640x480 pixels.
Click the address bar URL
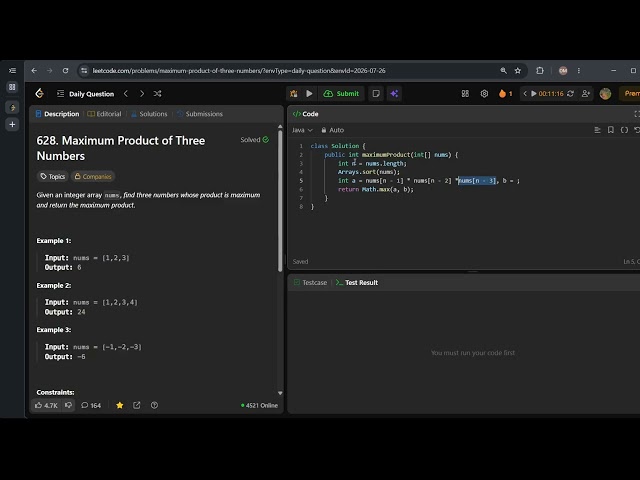(239, 71)
